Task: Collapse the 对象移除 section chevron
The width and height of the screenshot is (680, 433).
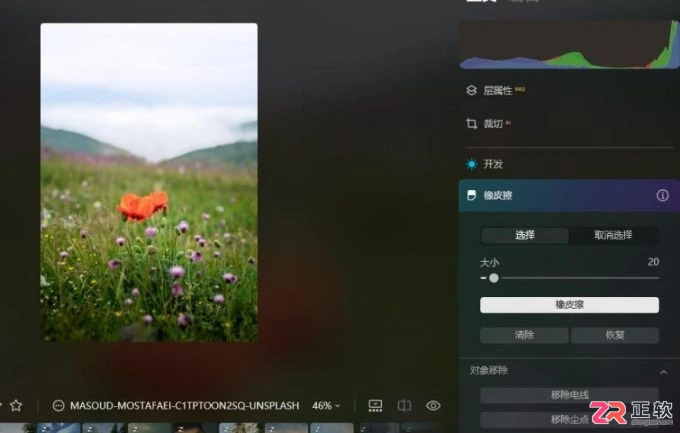Action: tap(664, 372)
